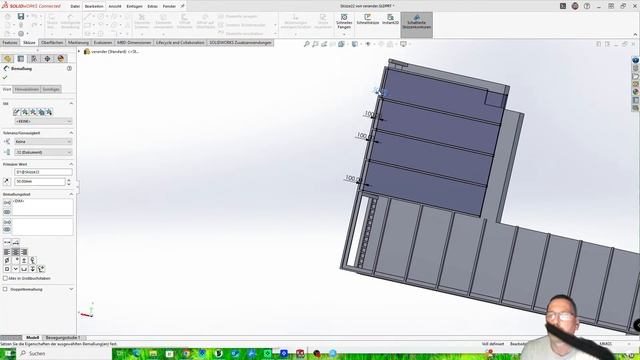Image resolution: width=640 pixels, height=360 pixels.
Task: Toggle the Instant2D tool
Action: coord(390,20)
